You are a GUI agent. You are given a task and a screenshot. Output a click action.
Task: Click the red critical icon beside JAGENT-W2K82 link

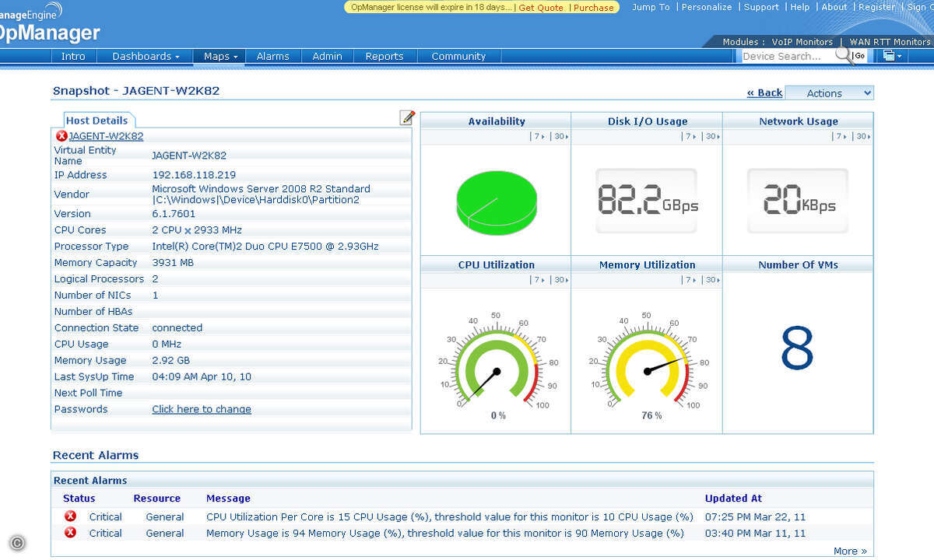point(61,136)
